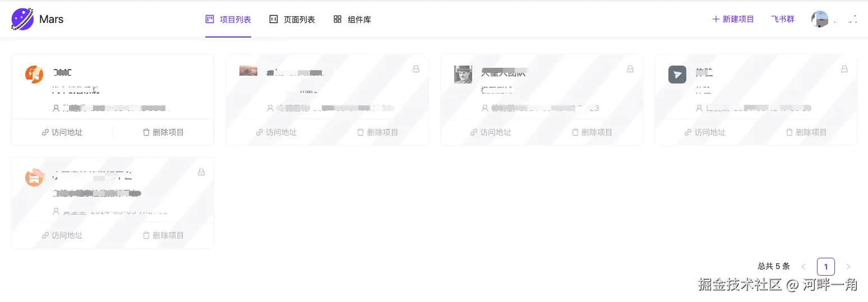The height and width of the screenshot is (302, 868).
Task: Click the next page chevron arrow
Action: [x=848, y=267]
